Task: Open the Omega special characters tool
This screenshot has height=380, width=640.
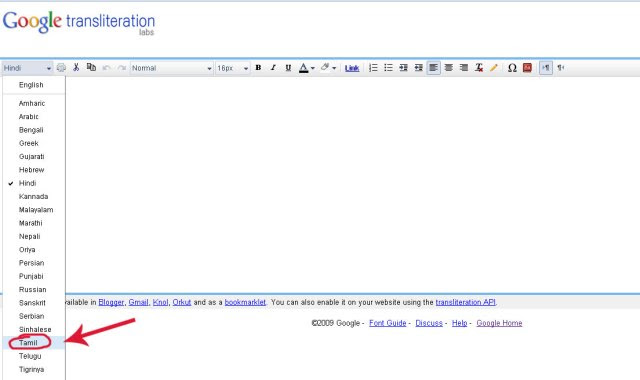Action: (x=512, y=68)
